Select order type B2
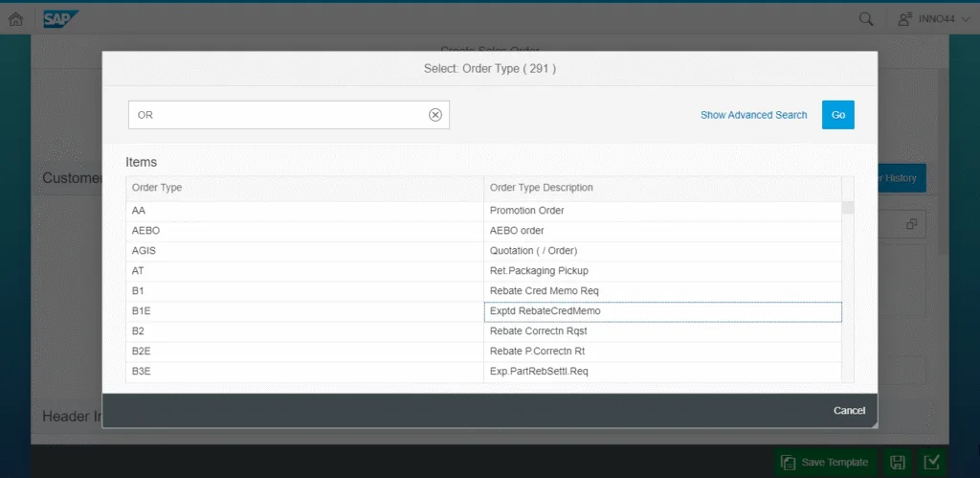Screen dimensions: 980x478 point(304,331)
